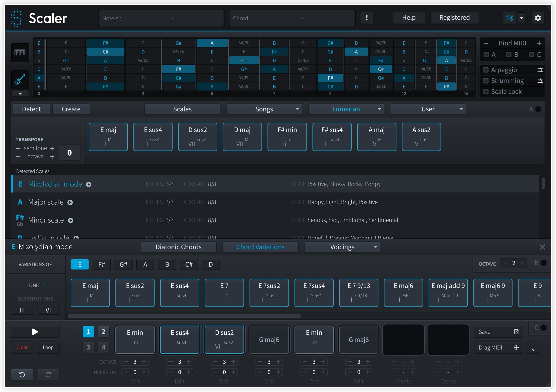Screen dimensions: 556x392
Task: Click the play button to start playback
Action: coord(35,332)
